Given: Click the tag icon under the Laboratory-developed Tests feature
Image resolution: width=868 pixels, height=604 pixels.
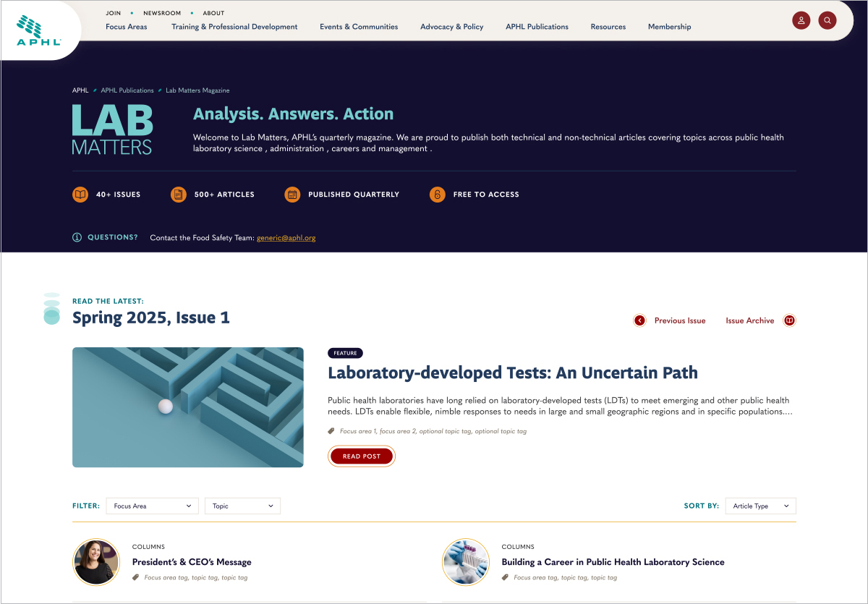Looking at the screenshot, I should (331, 431).
